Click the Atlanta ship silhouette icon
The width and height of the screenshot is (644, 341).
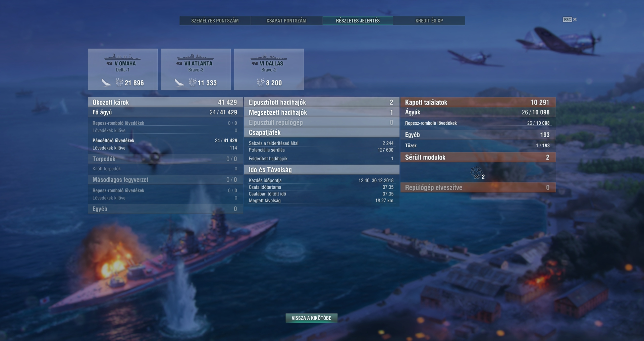tap(196, 57)
